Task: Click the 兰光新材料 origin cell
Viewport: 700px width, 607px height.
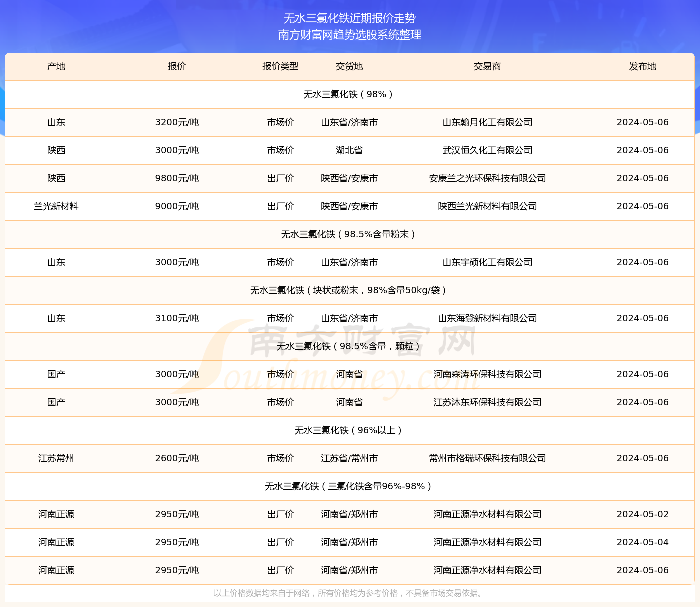Action: click(56, 206)
